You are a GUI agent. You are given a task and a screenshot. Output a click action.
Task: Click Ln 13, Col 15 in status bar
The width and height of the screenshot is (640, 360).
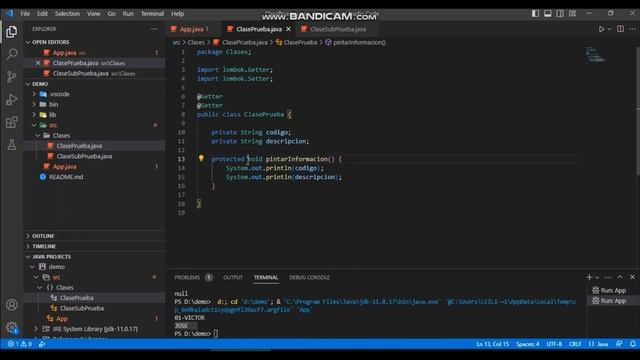tap(493, 344)
